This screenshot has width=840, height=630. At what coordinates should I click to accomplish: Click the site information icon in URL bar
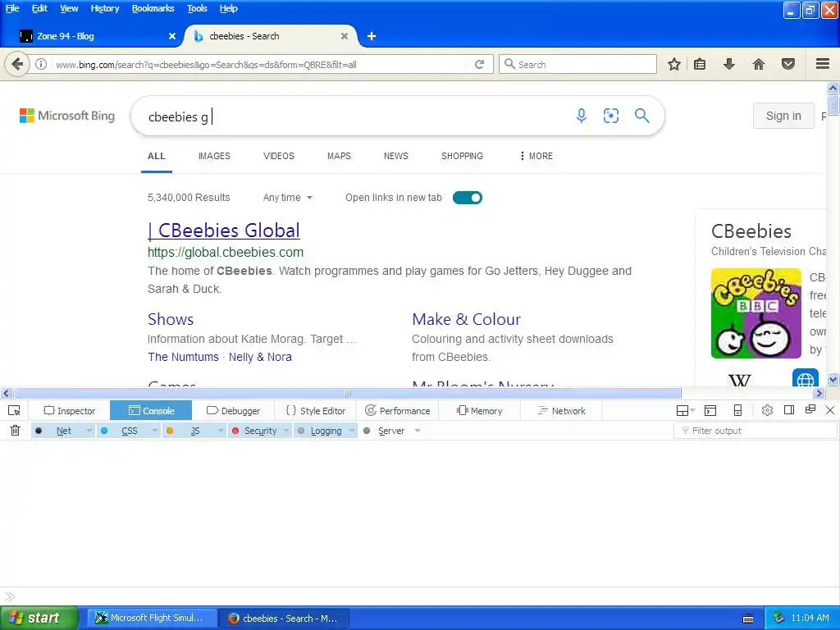[41, 64]
